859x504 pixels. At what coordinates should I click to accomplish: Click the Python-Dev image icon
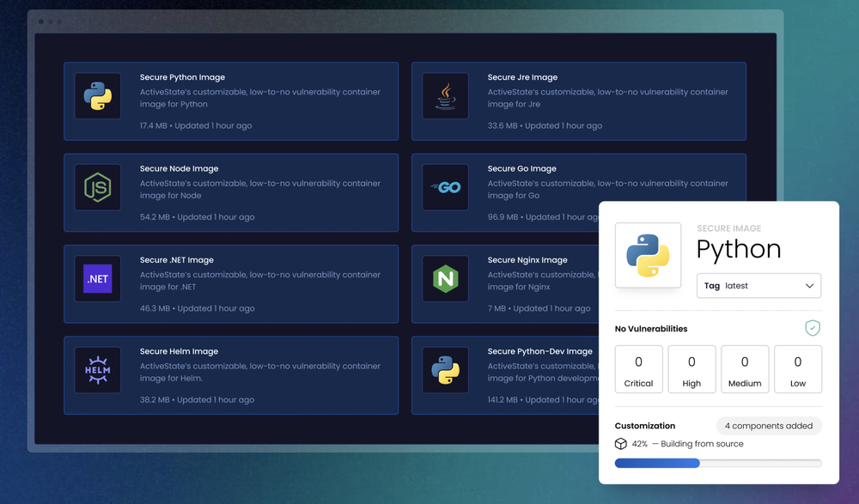coord(446,370)
